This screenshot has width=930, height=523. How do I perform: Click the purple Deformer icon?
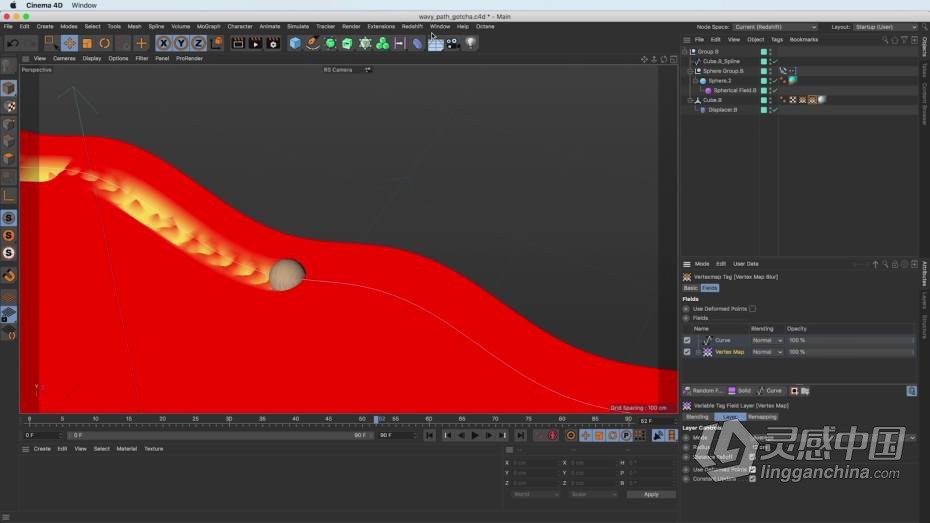[x=418, y=43]
